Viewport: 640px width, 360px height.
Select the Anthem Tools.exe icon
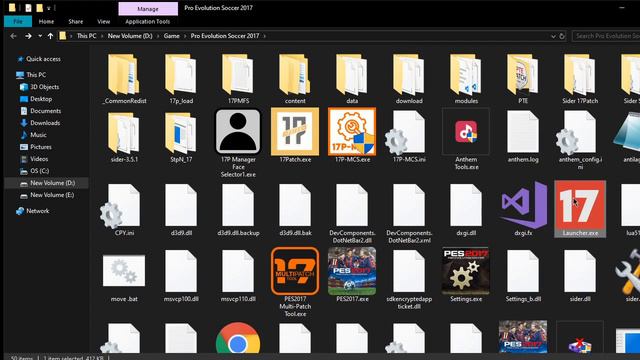tap(466, 131)
